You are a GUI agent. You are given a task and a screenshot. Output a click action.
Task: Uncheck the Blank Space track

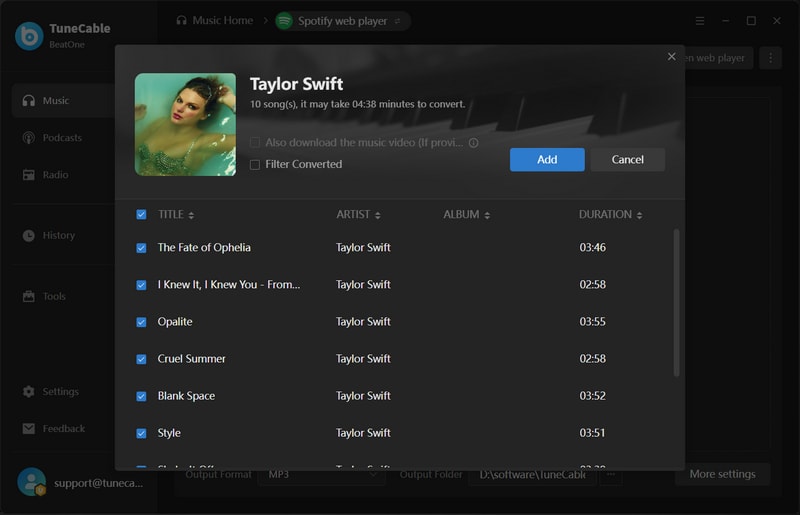click(141, 396)
